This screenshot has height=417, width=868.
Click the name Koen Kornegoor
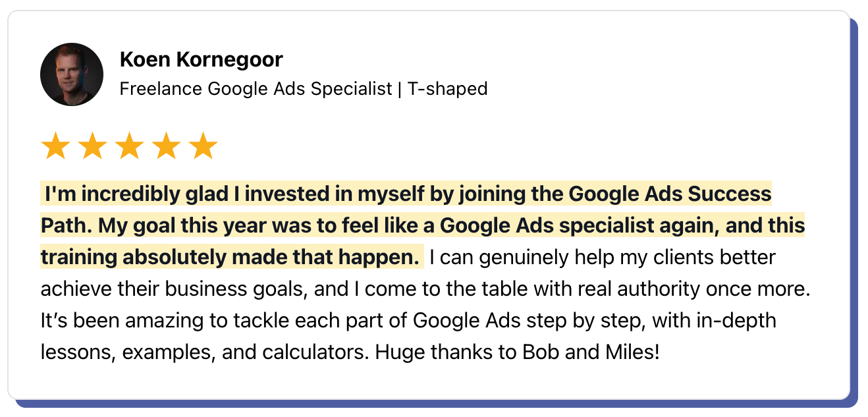(202, 60)
